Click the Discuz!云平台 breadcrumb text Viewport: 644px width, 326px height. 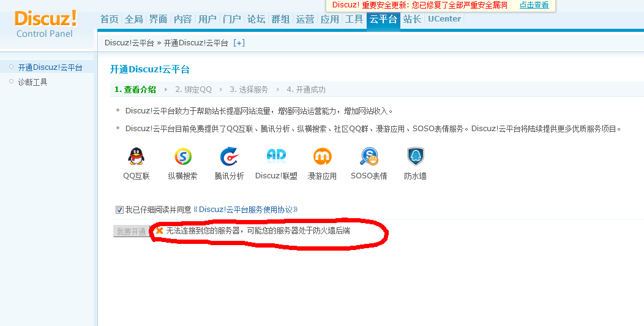[x=129, y=43]
